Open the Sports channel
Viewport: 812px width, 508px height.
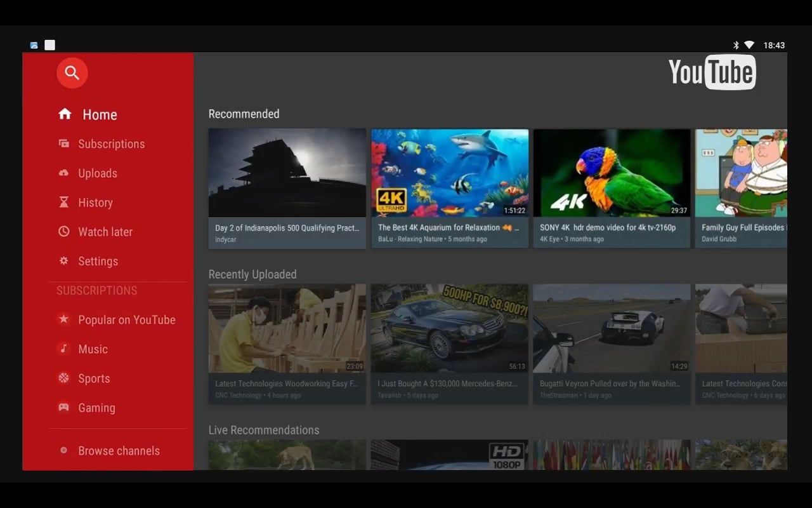[94, 378]
